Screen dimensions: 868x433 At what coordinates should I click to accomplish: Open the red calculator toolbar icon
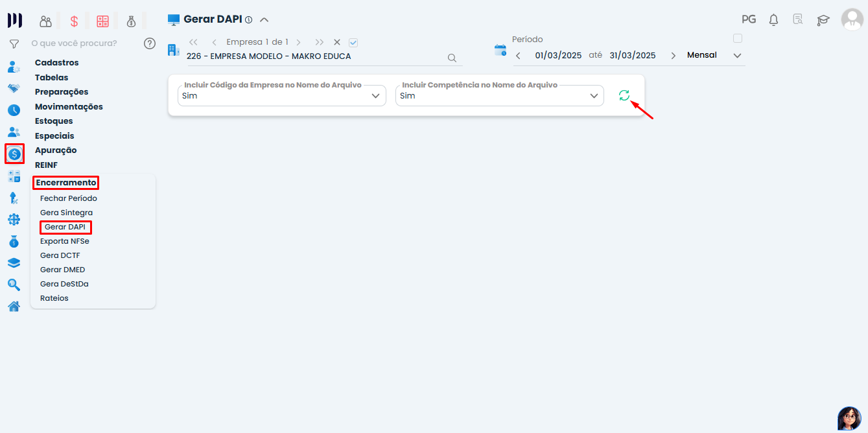tap(102, 21)
